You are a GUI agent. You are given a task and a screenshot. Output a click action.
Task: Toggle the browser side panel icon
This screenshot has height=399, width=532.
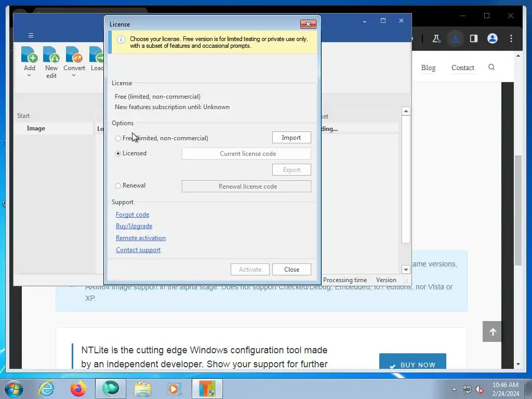(474, 38)
